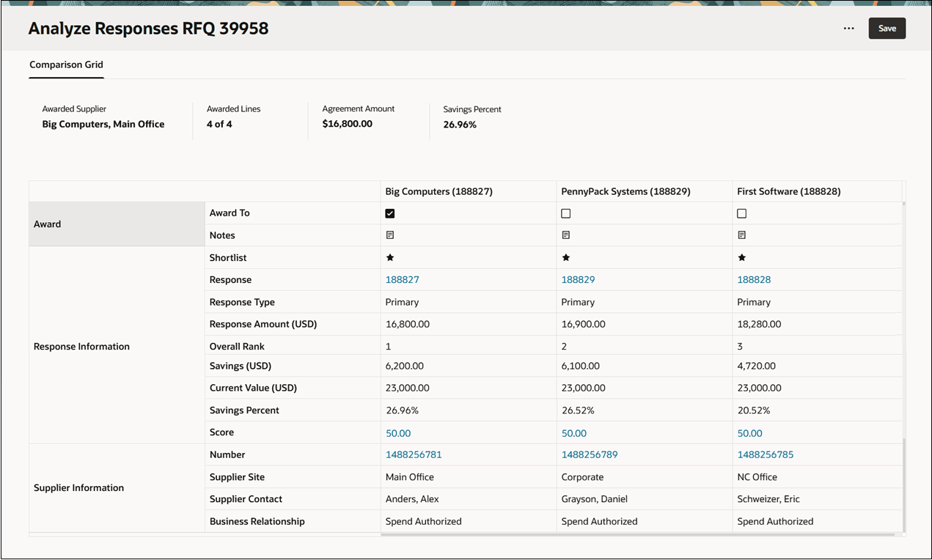The height and width of the screenshot is (560, 932).
Task: View First Software score of 50.00
Action: coord(749,433)
